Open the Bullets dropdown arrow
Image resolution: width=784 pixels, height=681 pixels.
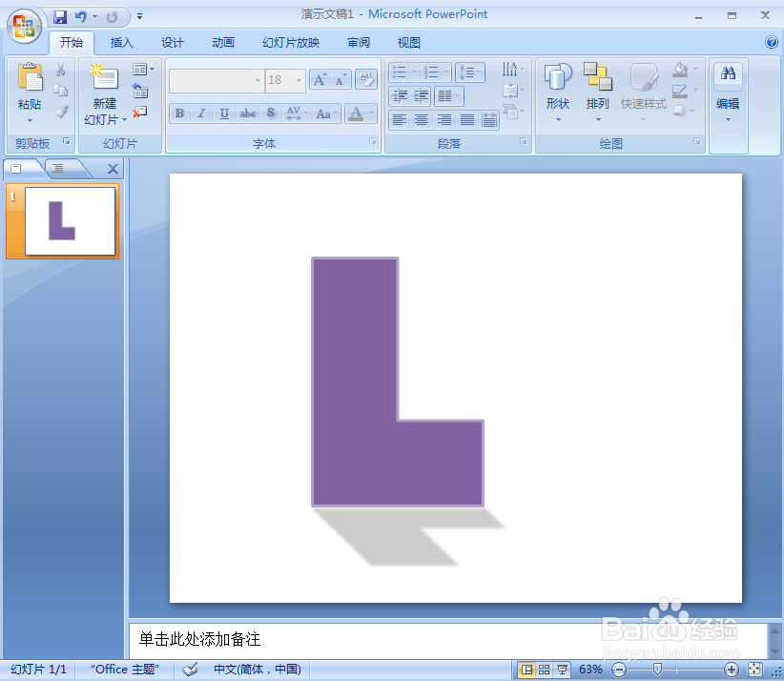click(x=415, y=72)
